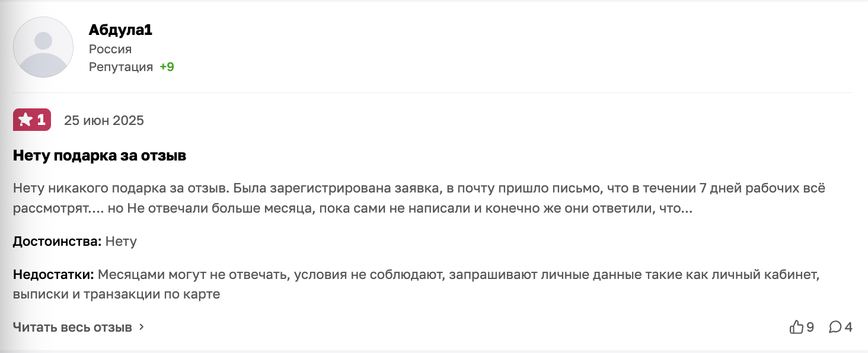Image resolution: width=868 pixels, height=353 pixels.
Task: Click the Россия location label
Action: pos(110,49)
